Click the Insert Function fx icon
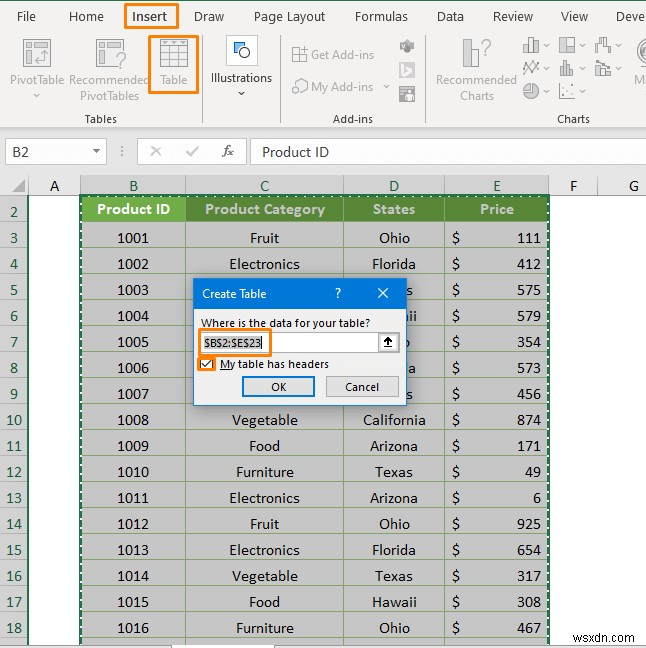 228,151
